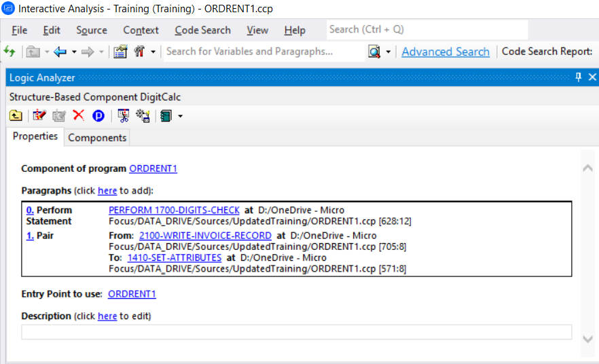Close the Logic Analyzer panel
Viewport: 599px width, 364px height.
(x=592, y=77)
